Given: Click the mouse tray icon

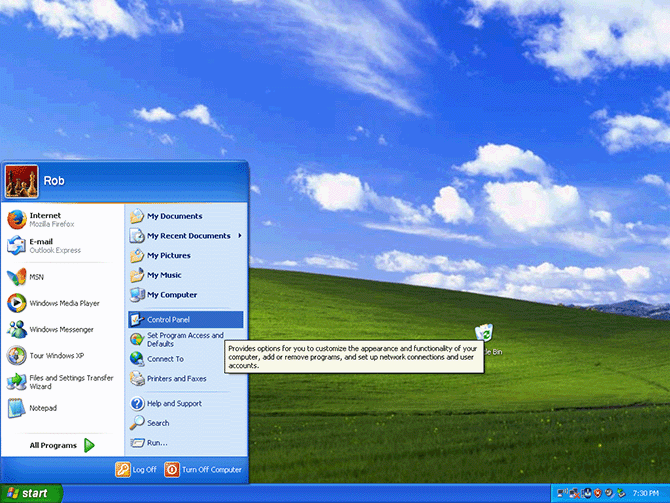Looking at the screenshot, I should click(x=588, y=493).
